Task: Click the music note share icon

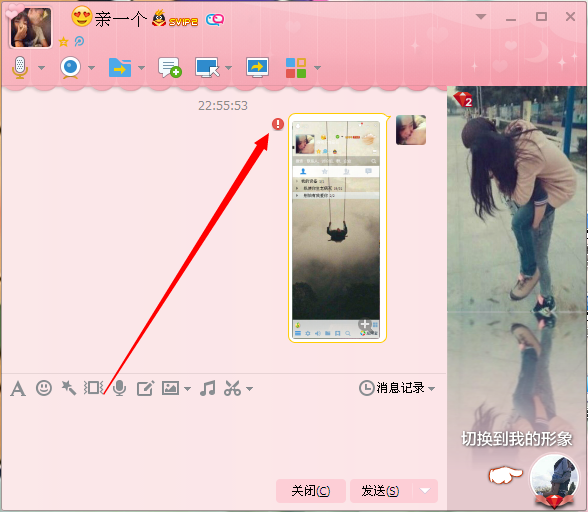Action: pyautogui.click(x=208, y=388)
